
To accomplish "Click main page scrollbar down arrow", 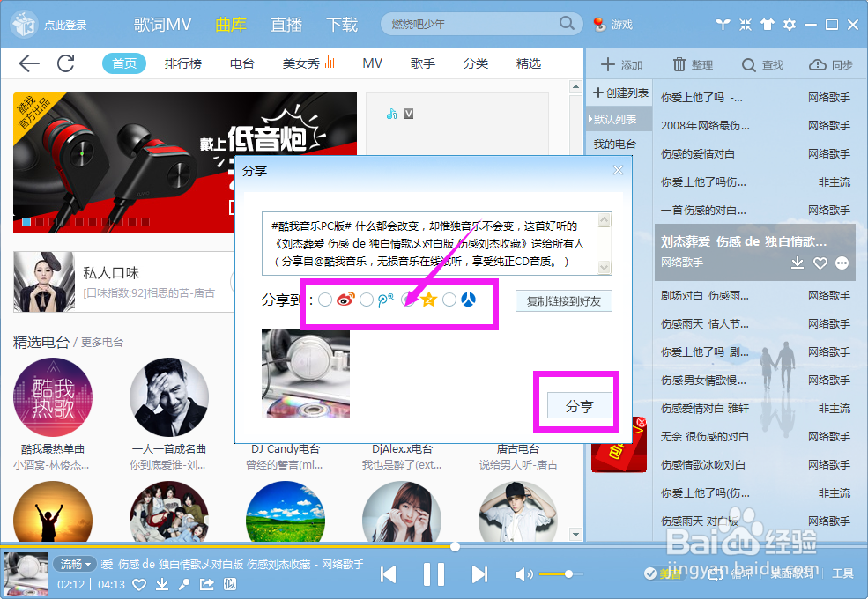I will [575, 534].
